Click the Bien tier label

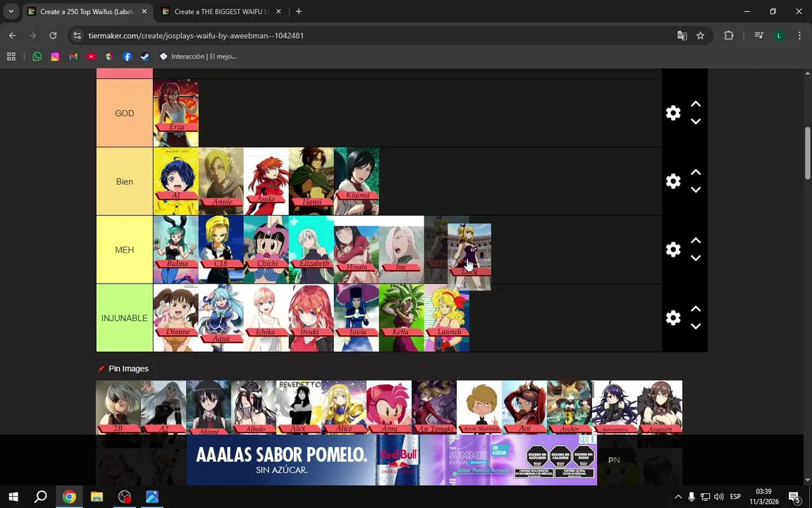point(124,181)
